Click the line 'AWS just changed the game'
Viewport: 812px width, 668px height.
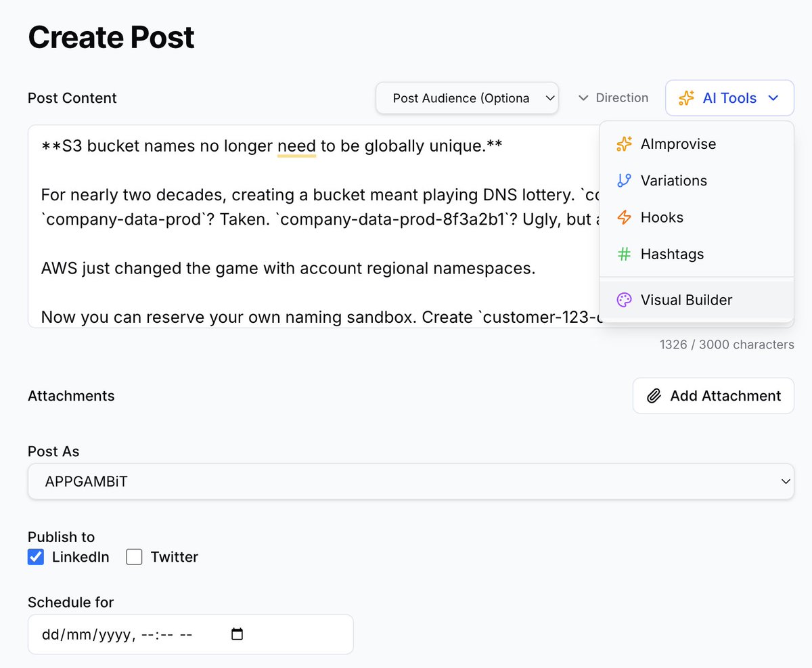point(288,269)
